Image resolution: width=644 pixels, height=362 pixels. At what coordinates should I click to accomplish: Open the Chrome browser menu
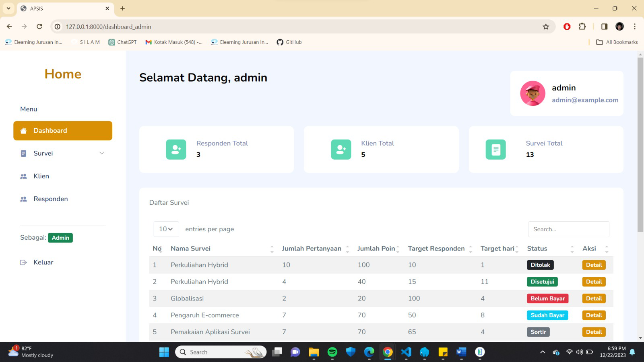[x=635, y=26]
